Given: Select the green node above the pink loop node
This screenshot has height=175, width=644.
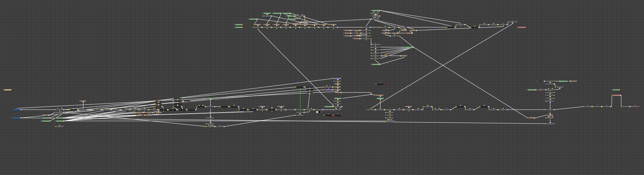Looking at the screenshot, I should (x=616, y=90).
